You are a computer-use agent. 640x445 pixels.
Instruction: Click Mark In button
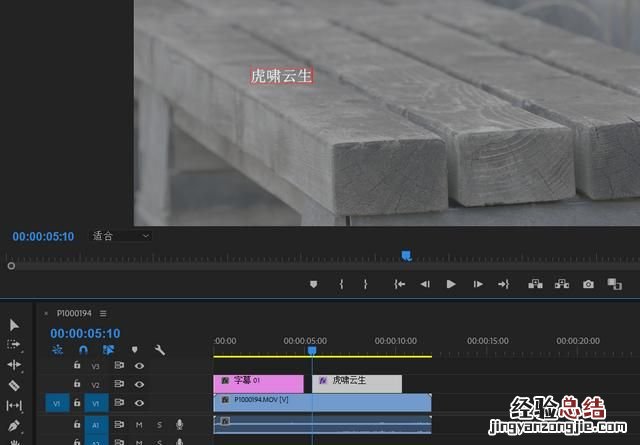[x=341, y=284]
